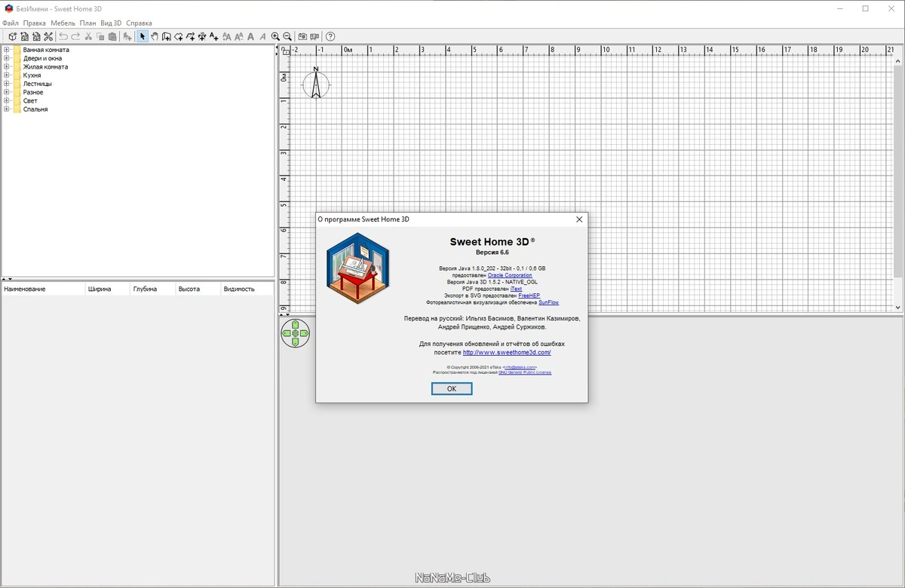Toggle italic text style icon
Image resolution: width=905 pixels, height=588 pixels.
pyautogui.click(x=262, y=36)
